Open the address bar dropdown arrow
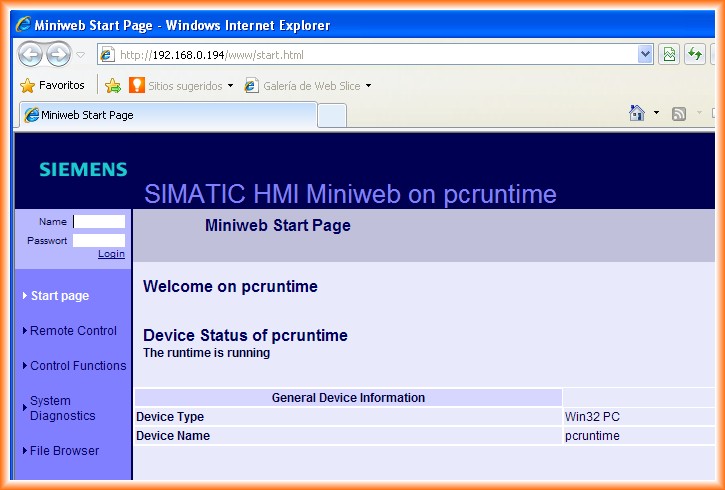Screen dimensions: 725x490 (645, 55)
